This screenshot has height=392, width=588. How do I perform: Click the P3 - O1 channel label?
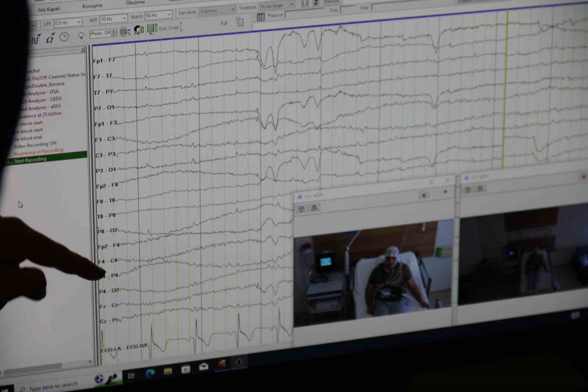(106, 170)
